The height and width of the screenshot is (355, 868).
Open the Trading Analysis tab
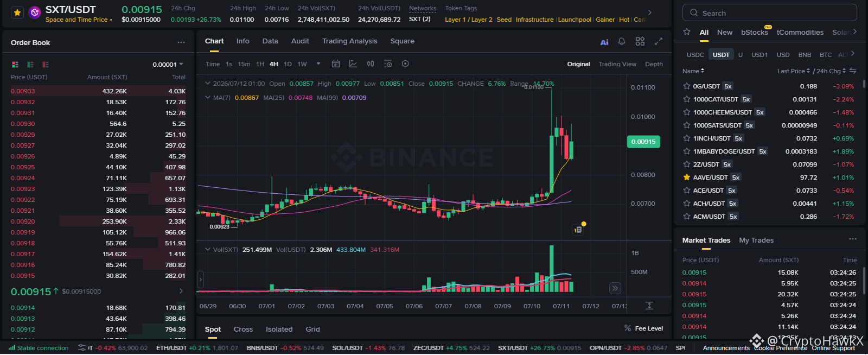click(349, 41)
